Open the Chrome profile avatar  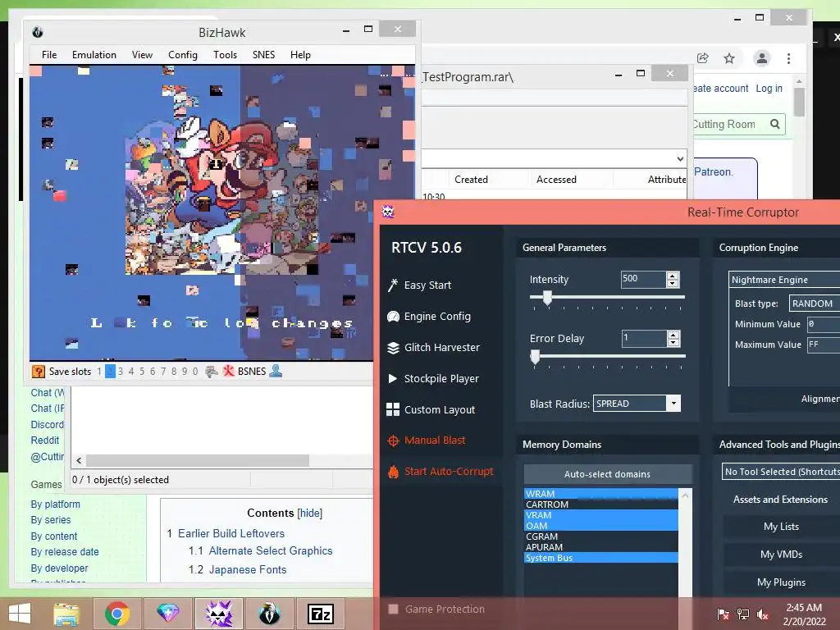[x=762, y=58]
